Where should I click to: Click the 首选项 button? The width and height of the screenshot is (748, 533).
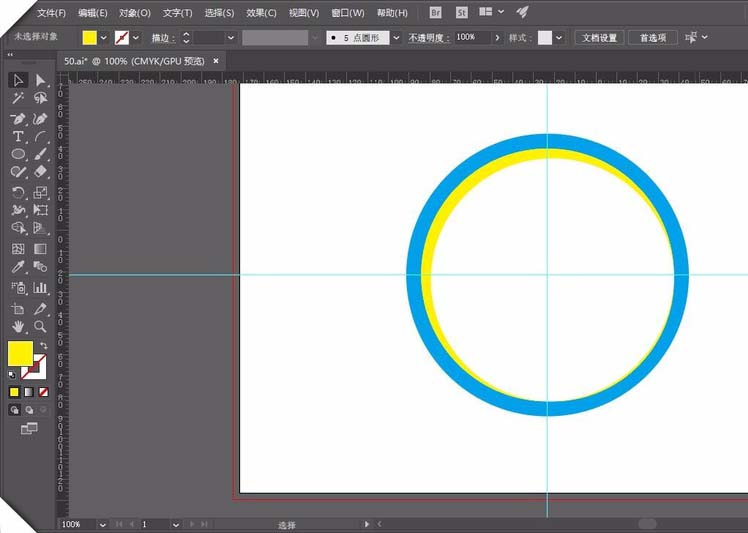click(x=653, y=38)
